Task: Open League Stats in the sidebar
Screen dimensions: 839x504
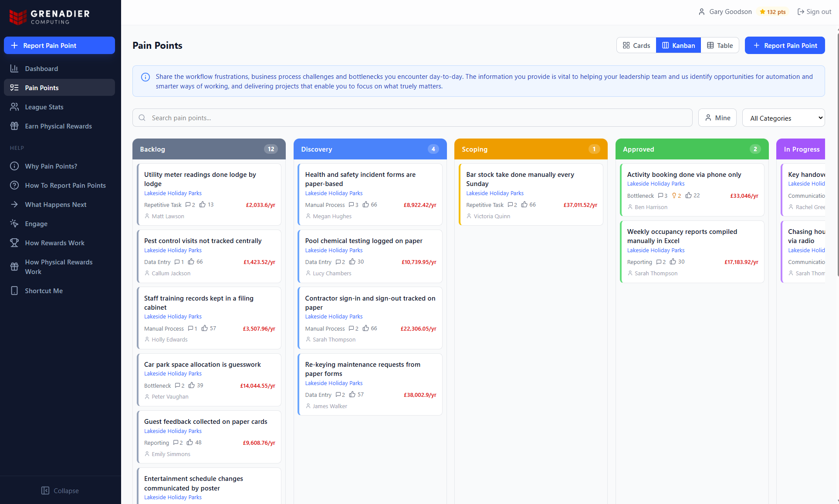Action: click(44, 107)
